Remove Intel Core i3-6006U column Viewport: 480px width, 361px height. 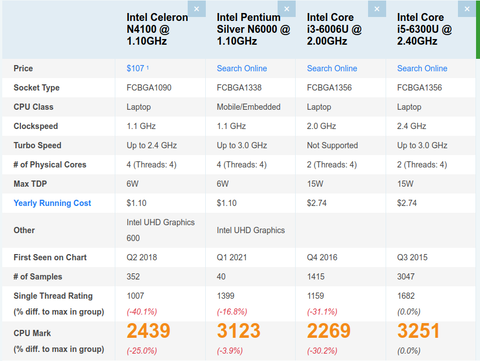pyautogui.click(x=377, y=9)
